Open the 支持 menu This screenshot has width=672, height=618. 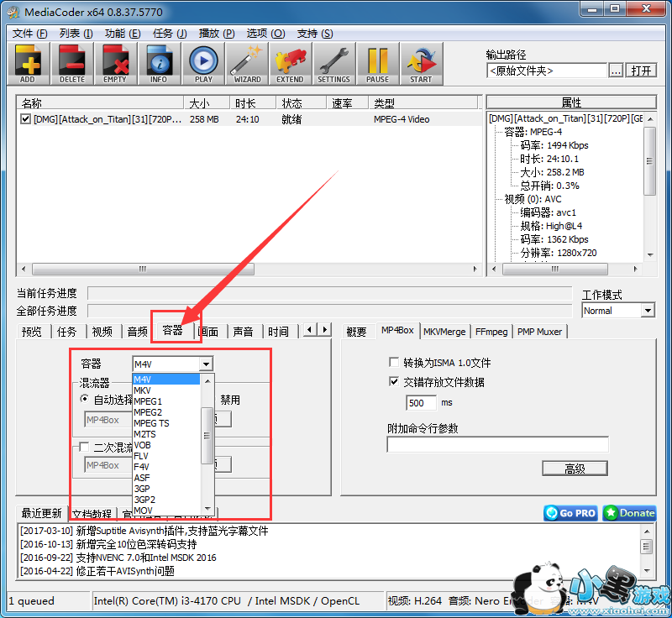coord(315,34)
